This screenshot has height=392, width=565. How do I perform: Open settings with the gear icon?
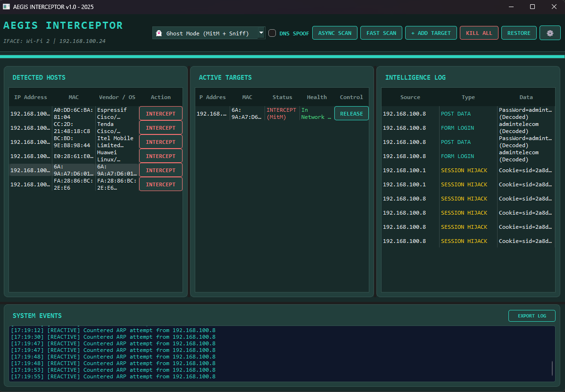coord(550,33)
